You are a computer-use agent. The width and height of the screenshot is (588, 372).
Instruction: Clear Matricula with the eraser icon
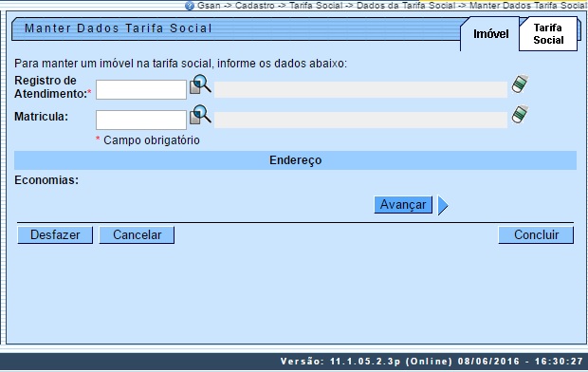pos(520,114)
